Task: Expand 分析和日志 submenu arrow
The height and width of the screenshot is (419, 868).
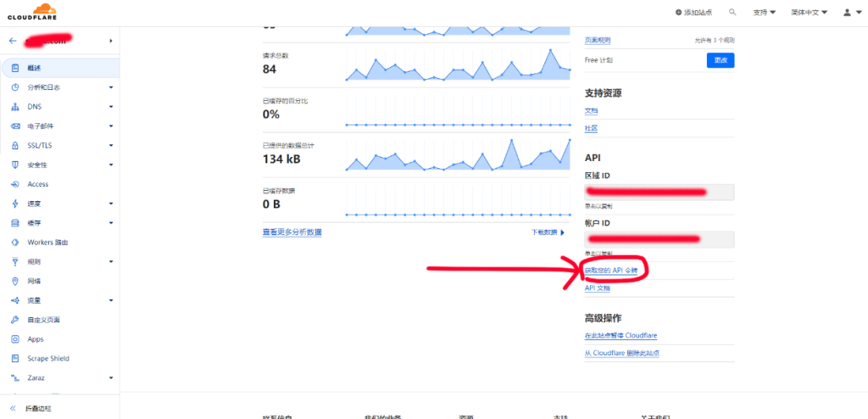Action: (x=111, y=87)
